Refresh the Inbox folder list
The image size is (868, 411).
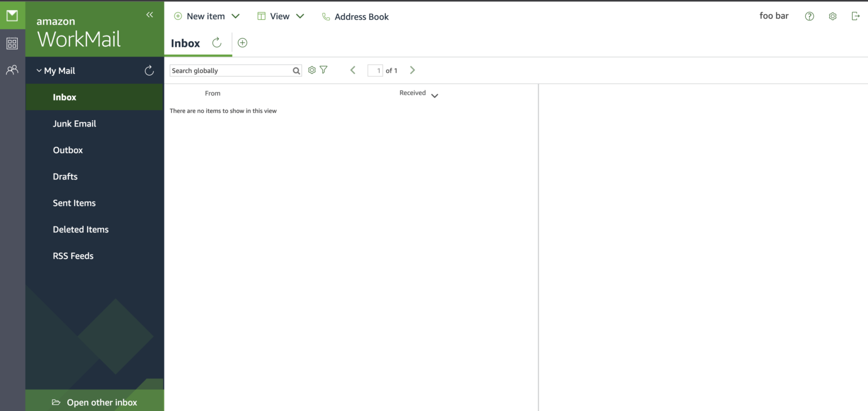click(x=149, y=70)
